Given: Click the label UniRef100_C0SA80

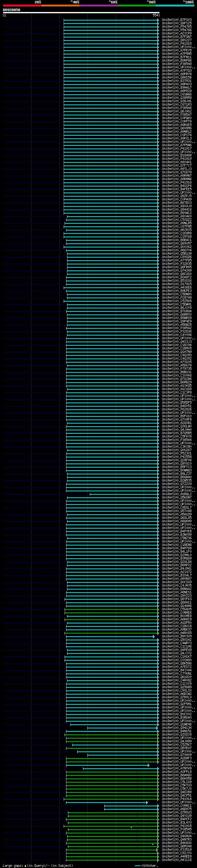Looking at the screenshot, I should tap(176, 660).
